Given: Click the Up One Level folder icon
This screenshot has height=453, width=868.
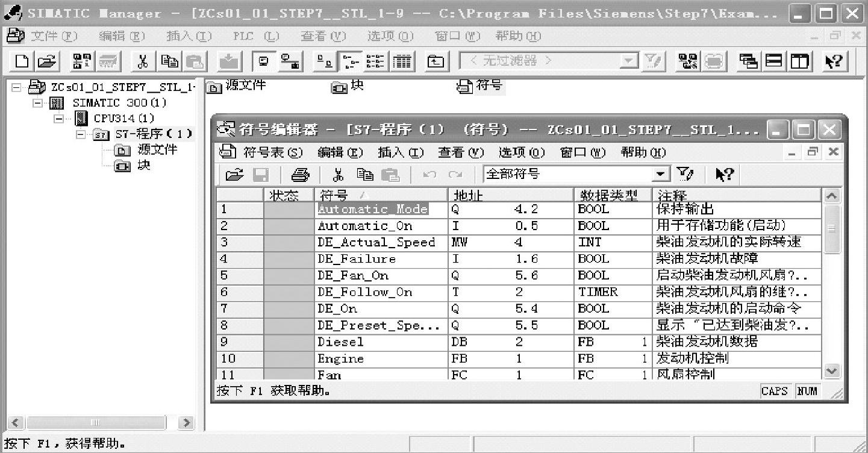Looking at the screenshot, I should pyautogui.click(x=435, y=61).
